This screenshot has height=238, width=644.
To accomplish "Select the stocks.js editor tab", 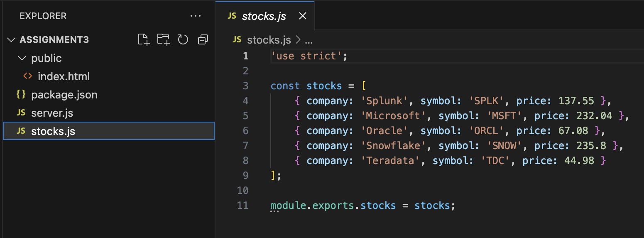I will 265,16.
